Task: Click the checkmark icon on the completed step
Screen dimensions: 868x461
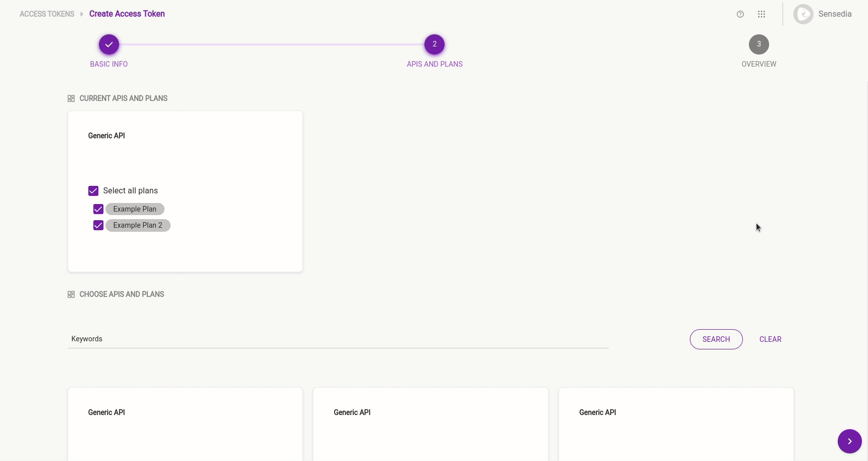Action: click(x=108, y=44)
